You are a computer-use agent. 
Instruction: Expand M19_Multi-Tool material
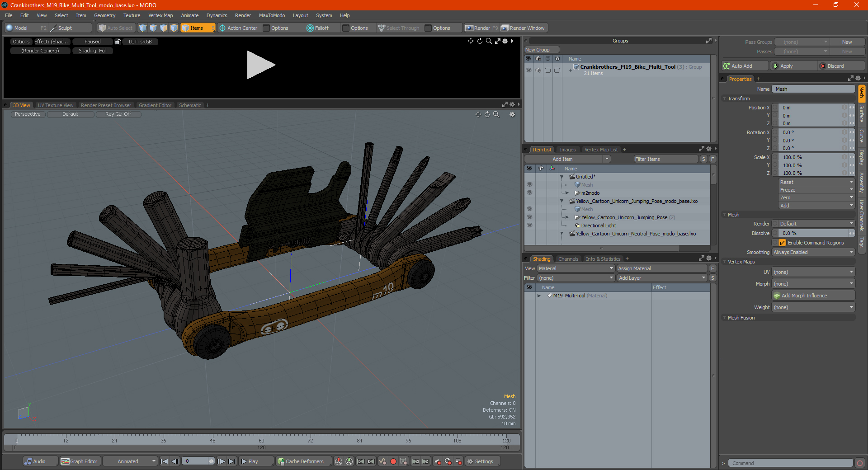point(539,296)
